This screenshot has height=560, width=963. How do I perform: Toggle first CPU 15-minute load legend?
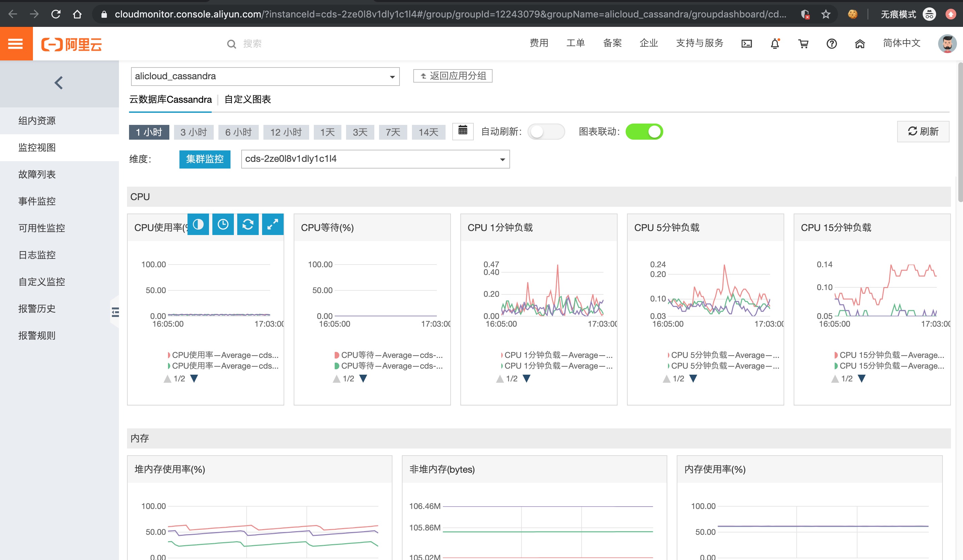point(889,355)
